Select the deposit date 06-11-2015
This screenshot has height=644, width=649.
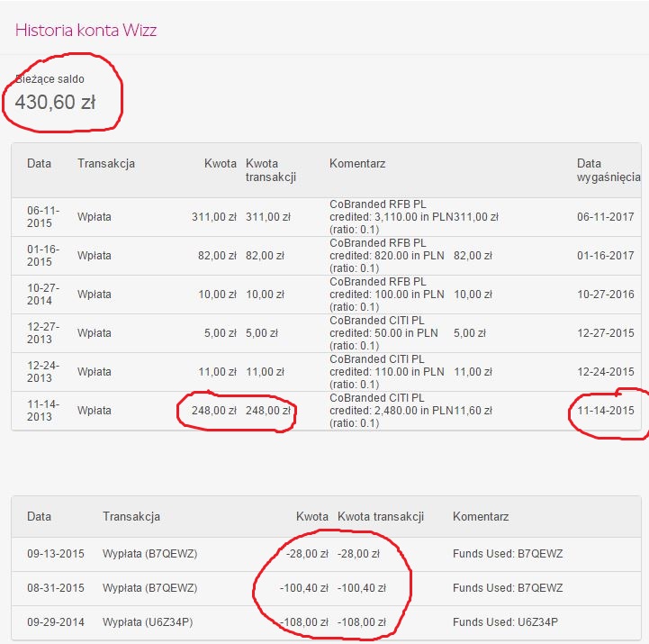(x=43, y=216)
